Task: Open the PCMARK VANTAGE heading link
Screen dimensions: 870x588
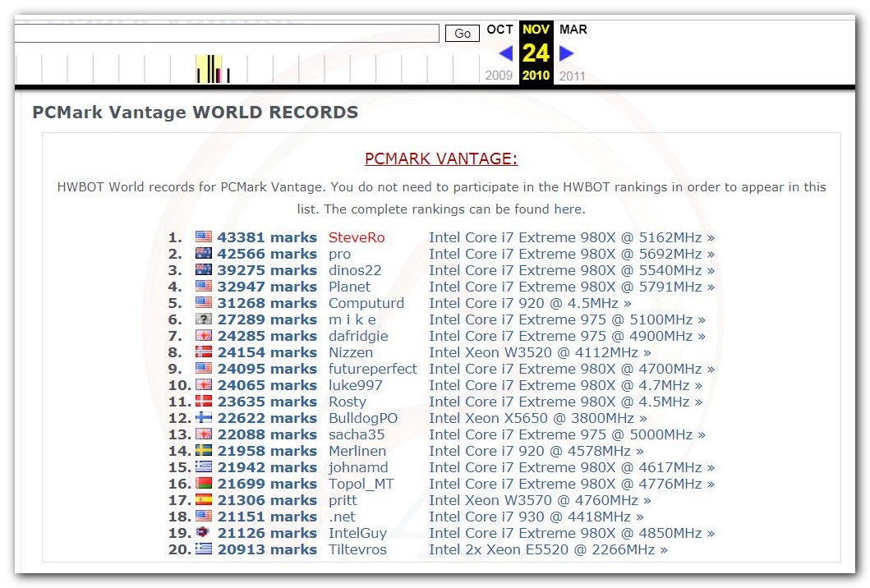Action: (441, 158)
